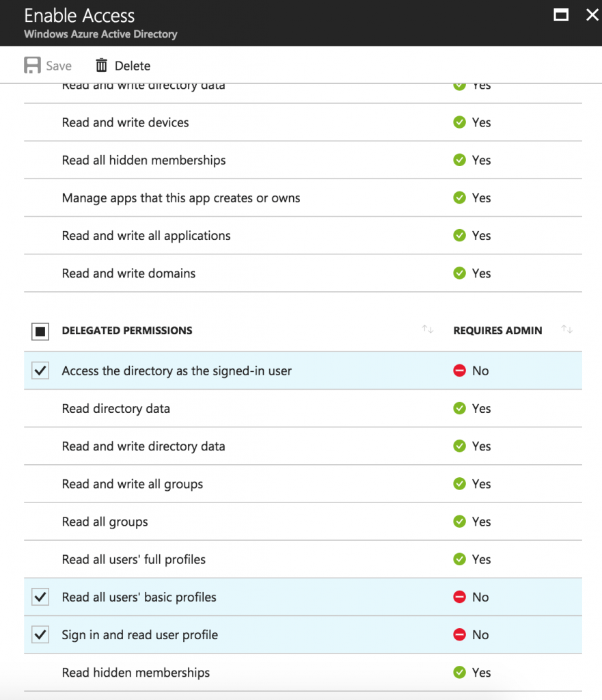The width and height of the screenshot is (602, 700).
Task: Close the Enable Access panel
Action: (592, 15)
